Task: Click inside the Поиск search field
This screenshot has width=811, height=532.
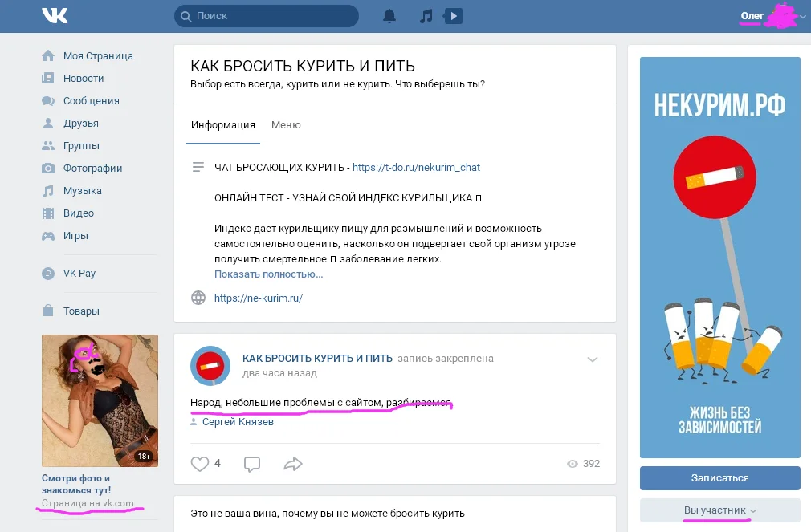Action: [265, 15]
